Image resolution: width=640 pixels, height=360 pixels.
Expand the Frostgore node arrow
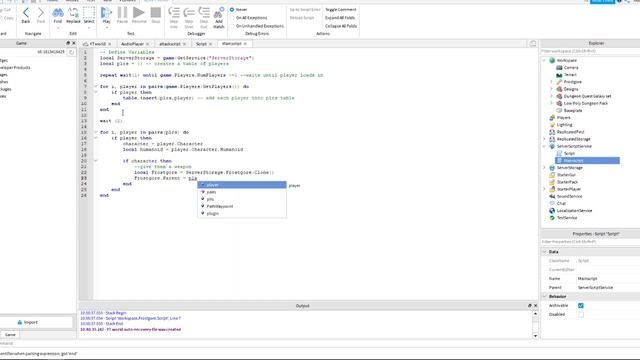[x=551, y=82]
